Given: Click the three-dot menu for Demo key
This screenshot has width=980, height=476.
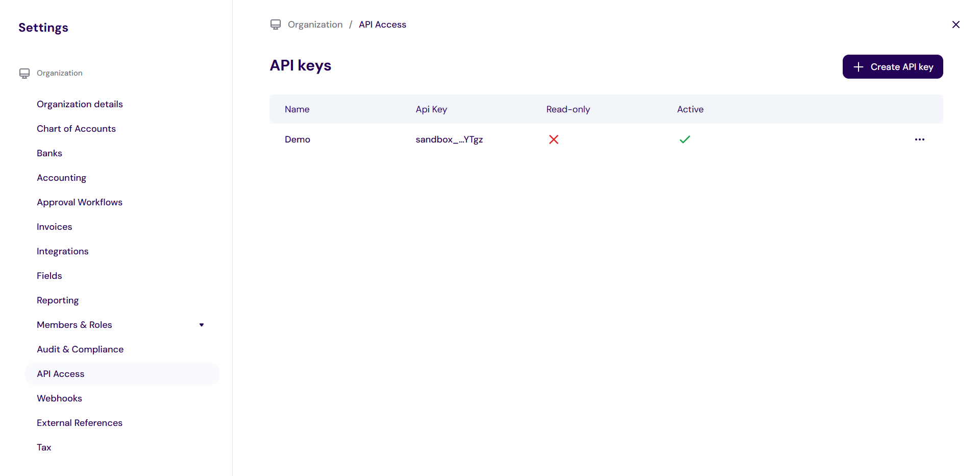Looking at the screenshot, I should 919,139.
